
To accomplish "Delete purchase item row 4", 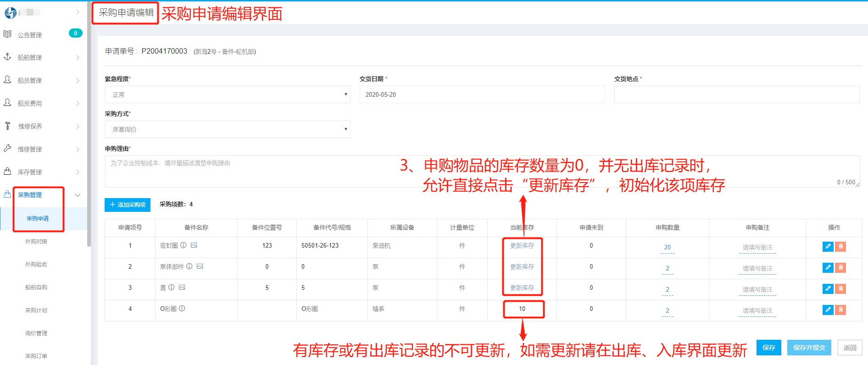I will coord(840,310).
